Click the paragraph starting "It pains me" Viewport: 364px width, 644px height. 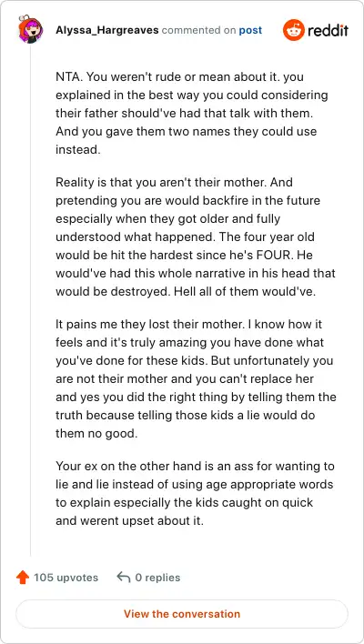(x=196, y=378)
